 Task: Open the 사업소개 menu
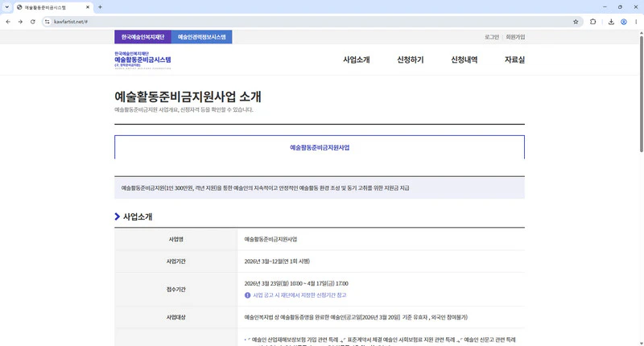tap(357, 60)
